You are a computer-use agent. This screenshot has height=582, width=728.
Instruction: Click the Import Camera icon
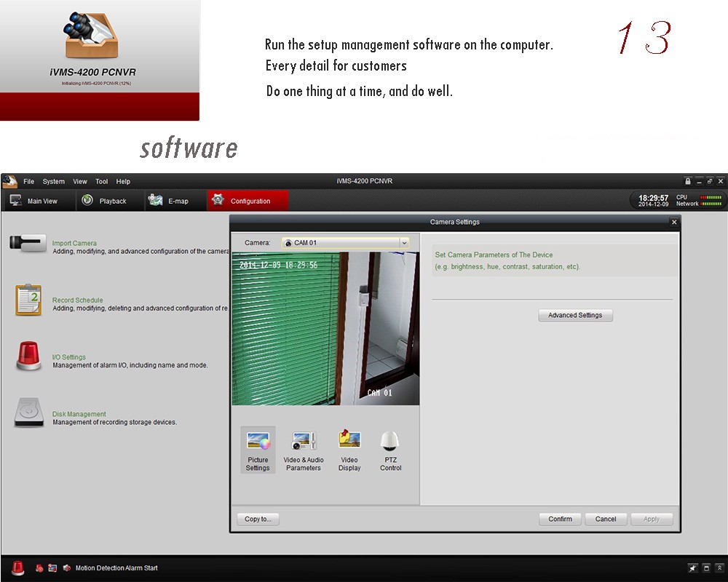[x=28, y=244]
